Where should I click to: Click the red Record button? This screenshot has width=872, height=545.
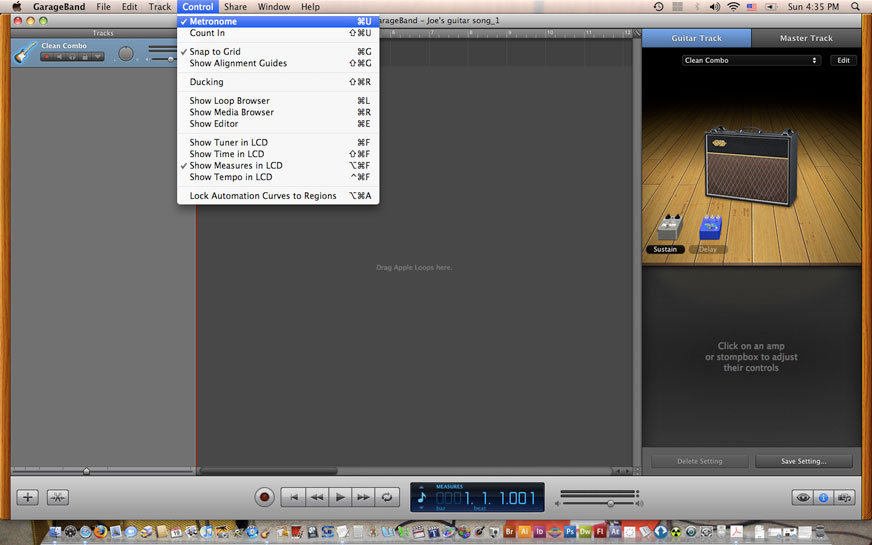tap(264, 497)
